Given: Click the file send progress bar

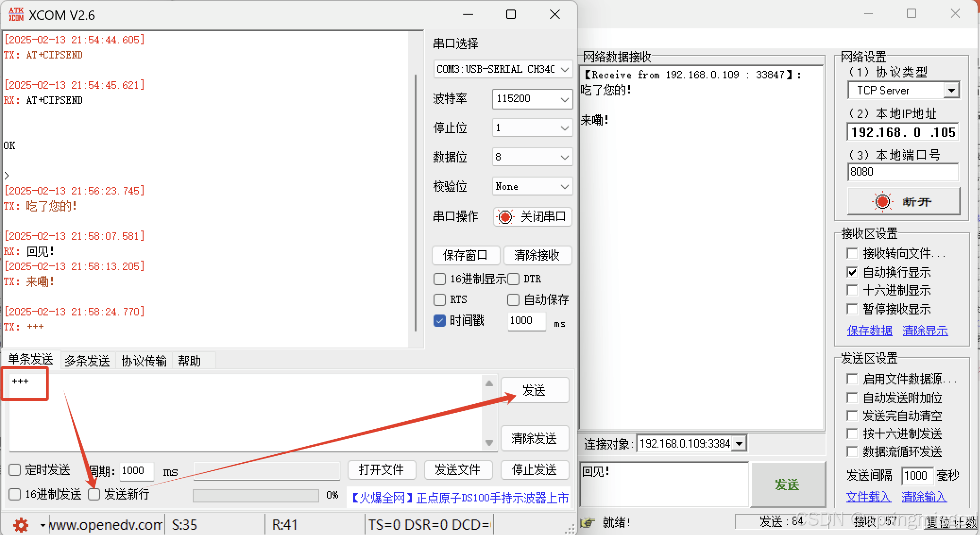Looking at the screenshot, I should tap(256, 495).
